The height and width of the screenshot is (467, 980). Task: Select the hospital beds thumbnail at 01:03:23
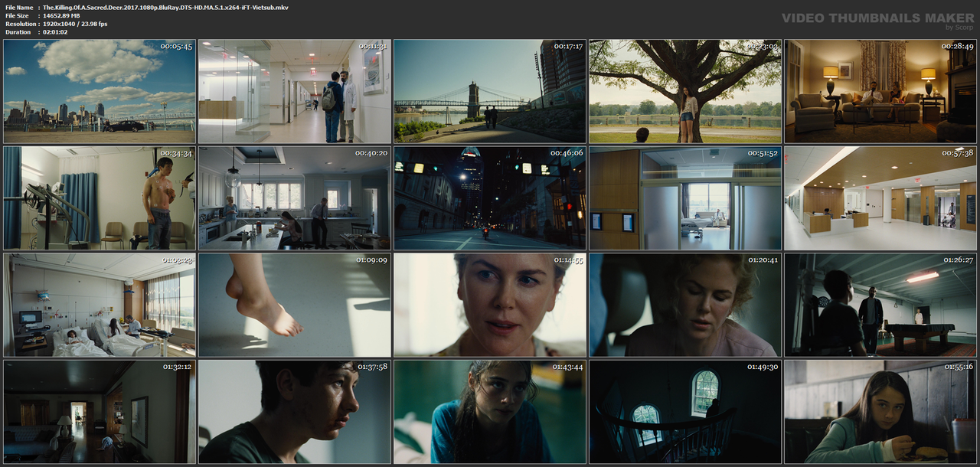click(100, 305)
